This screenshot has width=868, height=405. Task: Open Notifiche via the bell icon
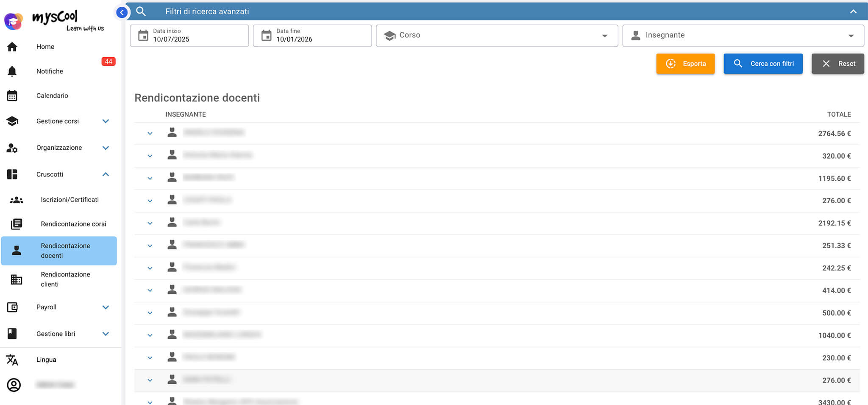[12, 71]
